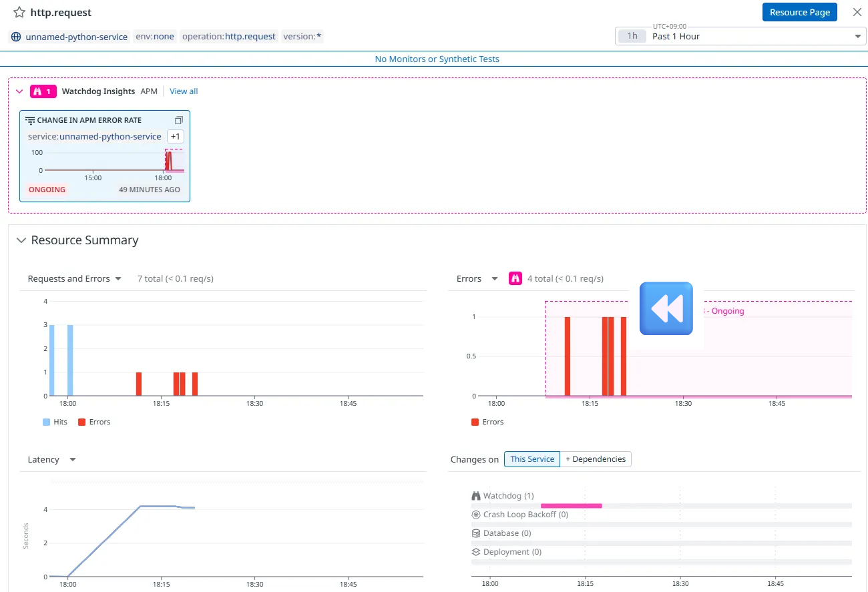Click View all Watchdog insights

click(x=184, y=91)
